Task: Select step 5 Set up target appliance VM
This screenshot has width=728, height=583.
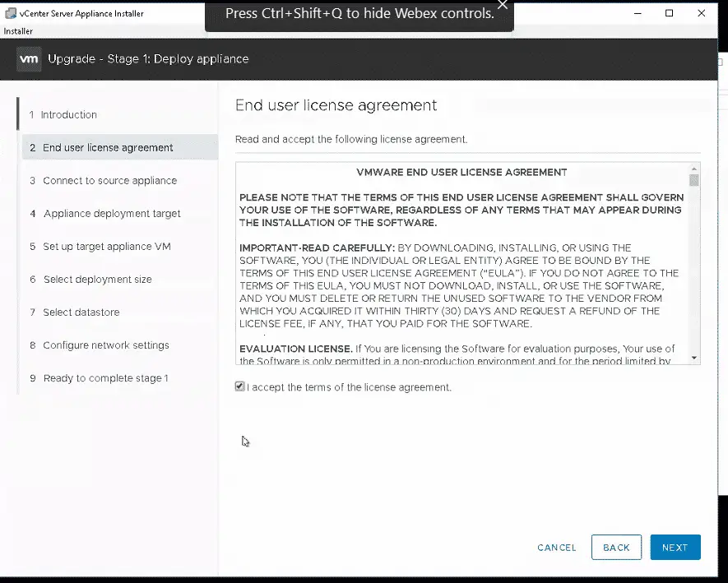Action: [x=100, y=247]
